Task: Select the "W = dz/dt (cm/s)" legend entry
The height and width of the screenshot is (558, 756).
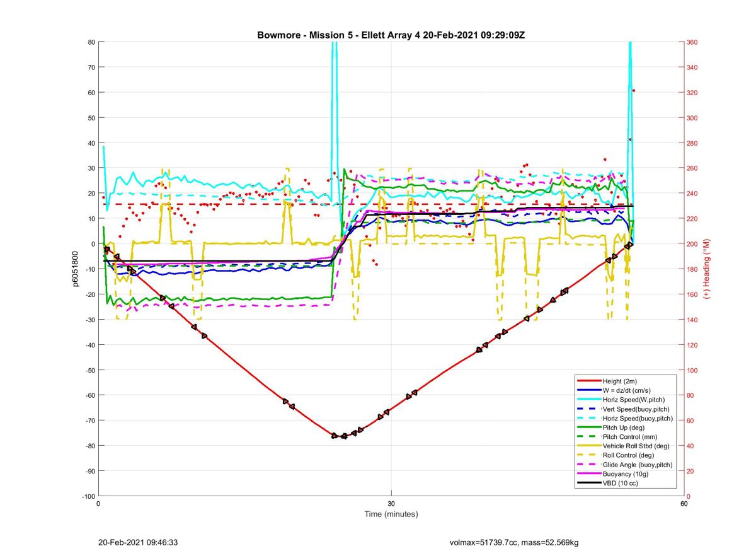Action: [x=627, y=390]
